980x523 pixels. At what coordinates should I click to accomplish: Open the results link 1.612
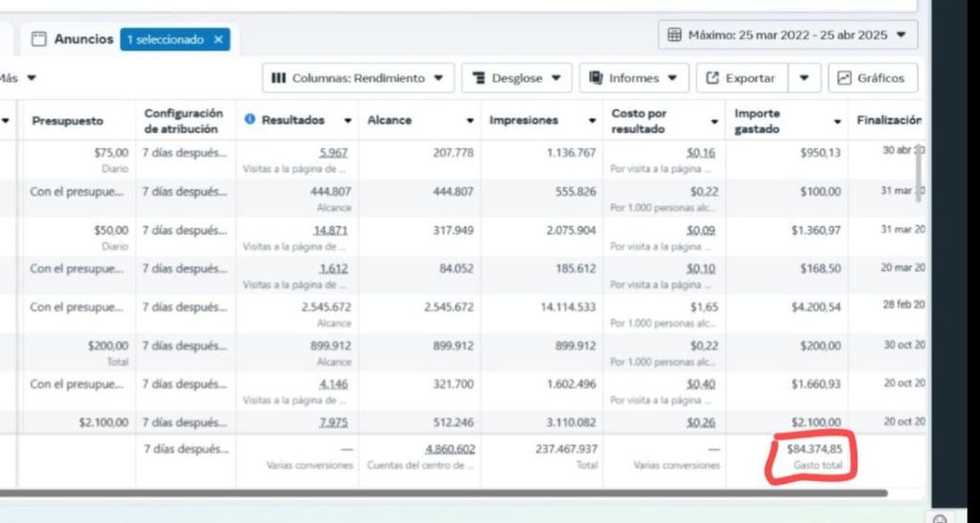coord(333,268)
